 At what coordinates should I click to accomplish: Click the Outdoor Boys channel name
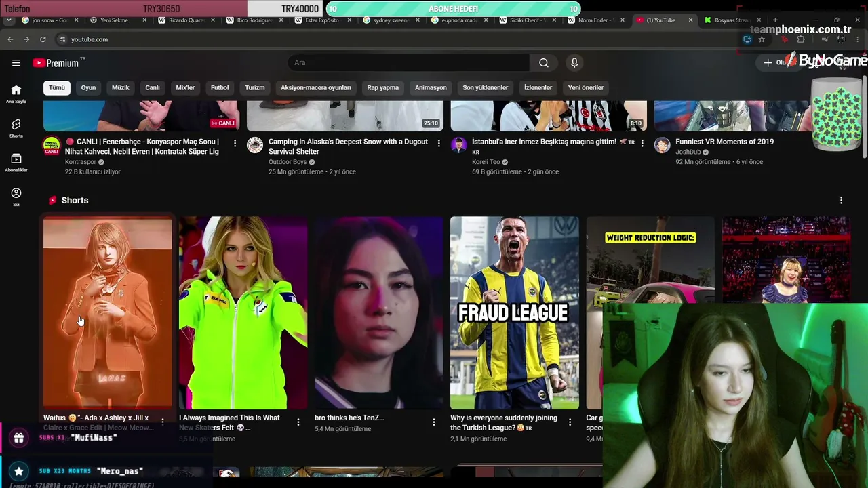click(288, 162)
